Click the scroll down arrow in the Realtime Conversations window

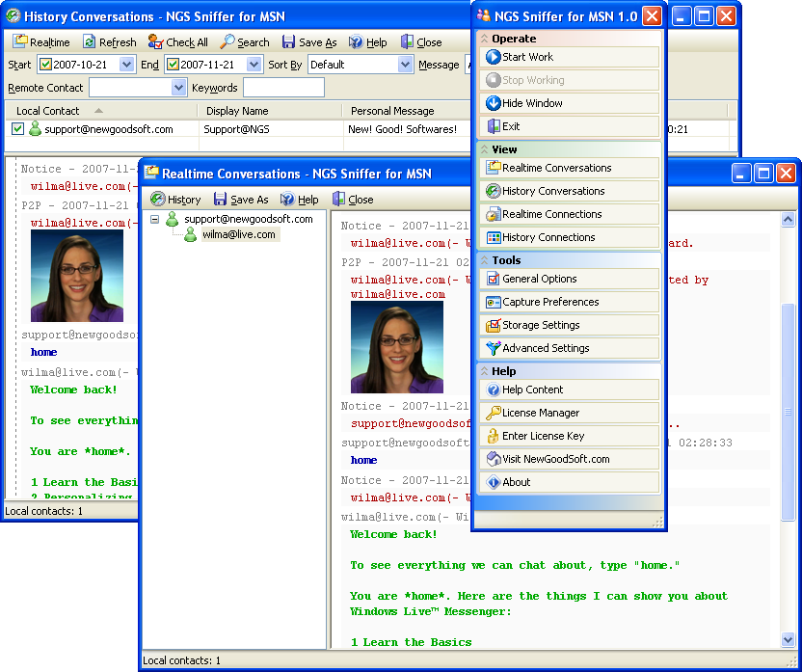click(788, 639)
